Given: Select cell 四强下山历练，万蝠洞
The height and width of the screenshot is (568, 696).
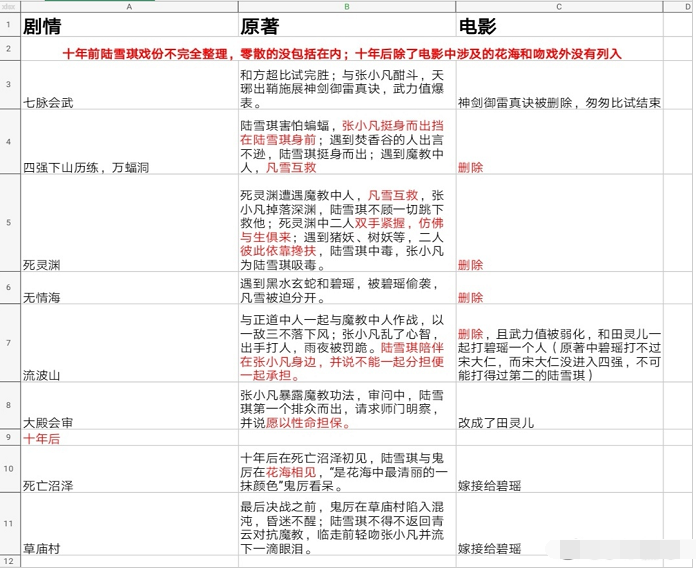Looking at the screenshot, I should click(x=129, y=142).
